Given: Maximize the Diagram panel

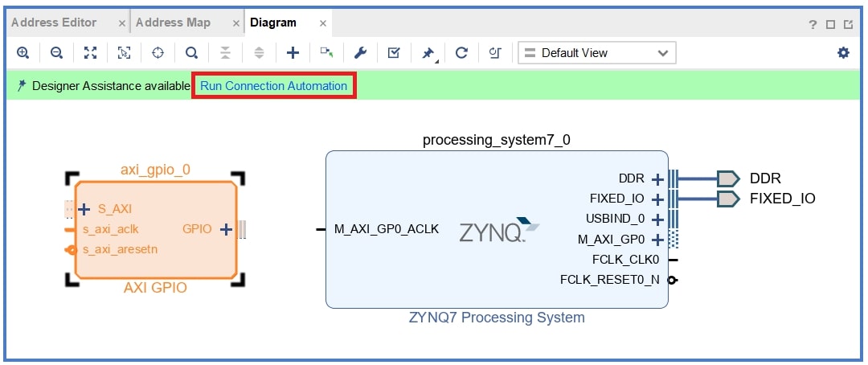Looking at the screenshot, I should [830, 24].
